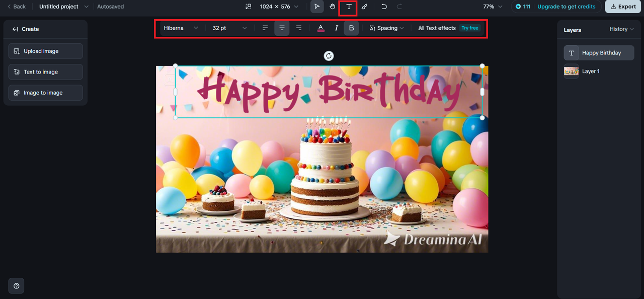The width and height of the screenshot is (644, 299).
Task: Click the Happy Birthday text on canvas
Action: tap(329, 92)
